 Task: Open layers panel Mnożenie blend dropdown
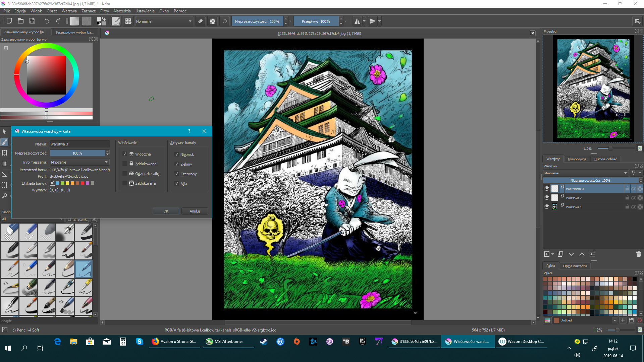click(x=585, y=173)
